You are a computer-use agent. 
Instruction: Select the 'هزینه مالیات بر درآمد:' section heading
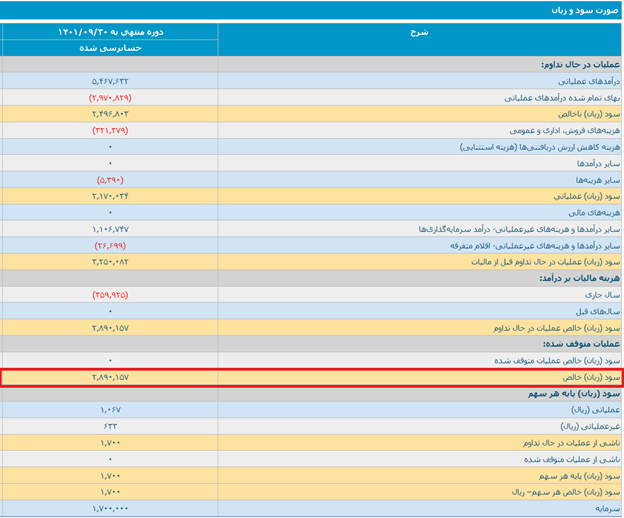pyautogui.click(x=579, y=278)
